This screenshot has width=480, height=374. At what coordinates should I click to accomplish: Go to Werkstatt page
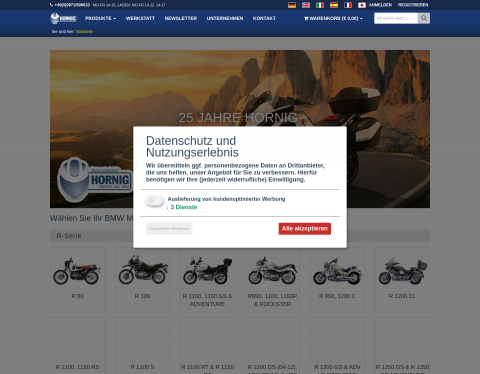[x=140, y=18]
